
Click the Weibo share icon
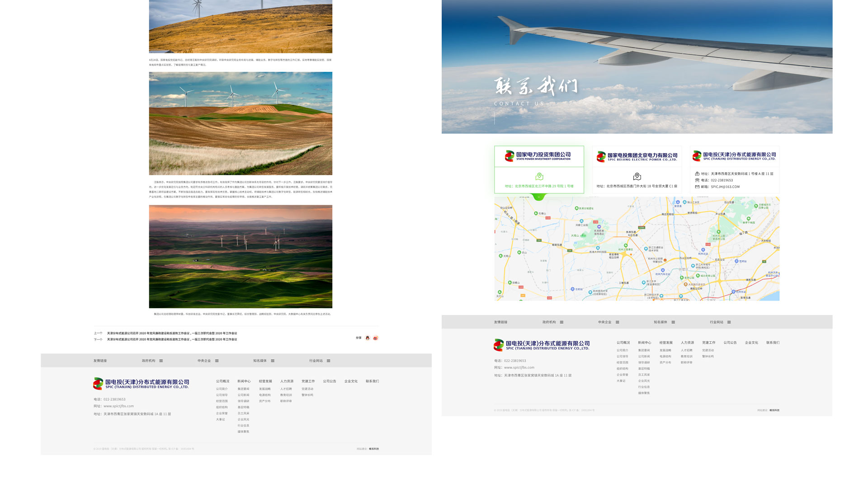(375, 338)
